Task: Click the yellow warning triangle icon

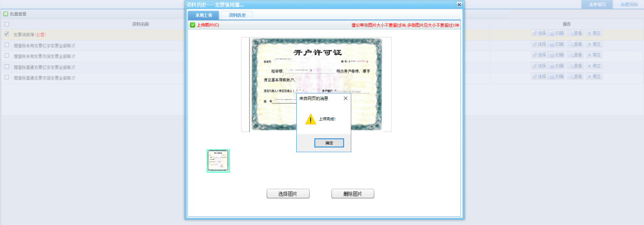Action: click(311, 119)
